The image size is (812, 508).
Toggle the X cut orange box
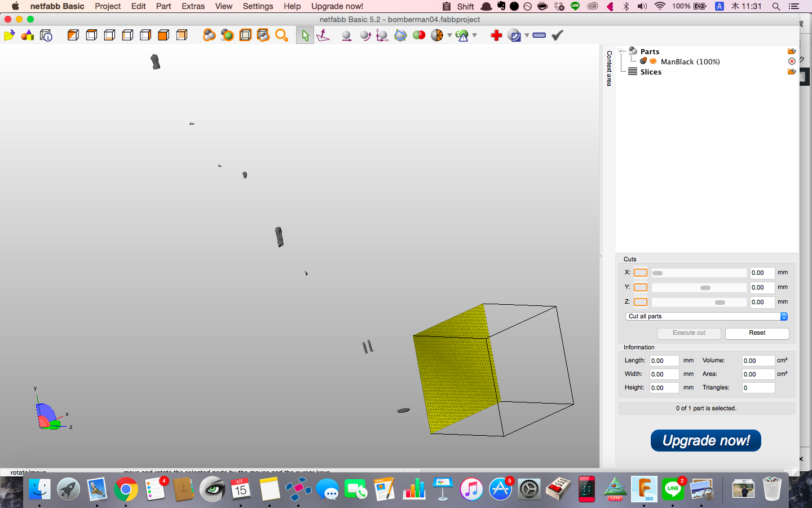[x=641, y=273]
